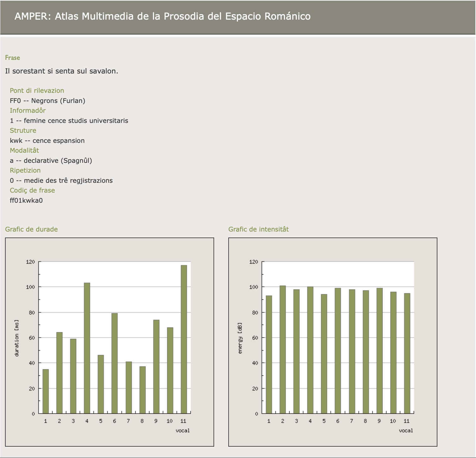Click the sentence 'Il sorestant si senta sul savalon.'
This screenshot has height=458, width=476.
click(61, 71)
